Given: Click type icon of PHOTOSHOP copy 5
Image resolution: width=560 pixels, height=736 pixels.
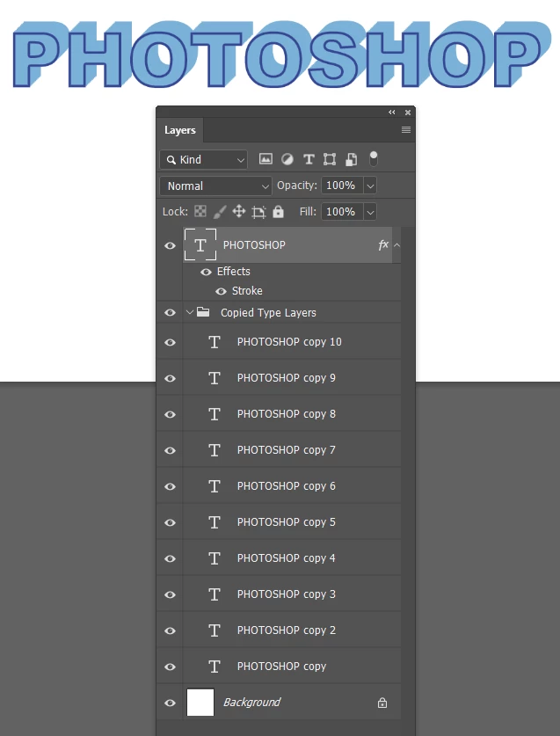Looking at the screenshot, I should click(215, 522).
